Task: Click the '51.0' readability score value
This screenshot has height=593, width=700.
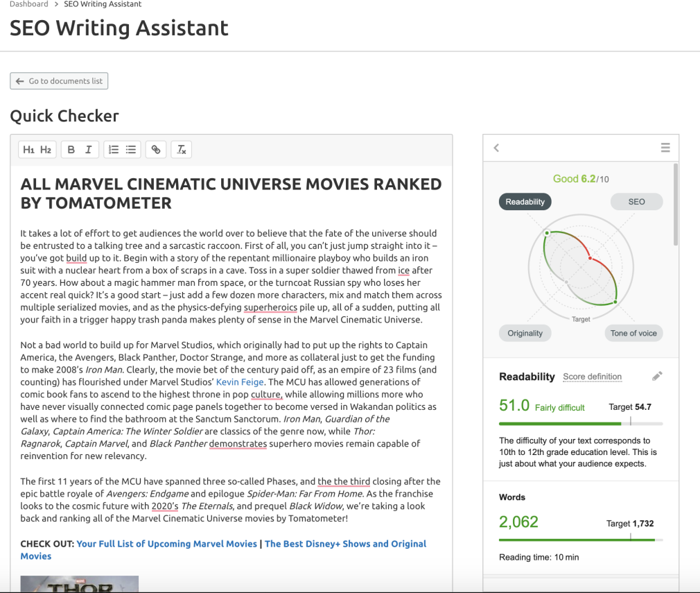Action: pos(514,405)
